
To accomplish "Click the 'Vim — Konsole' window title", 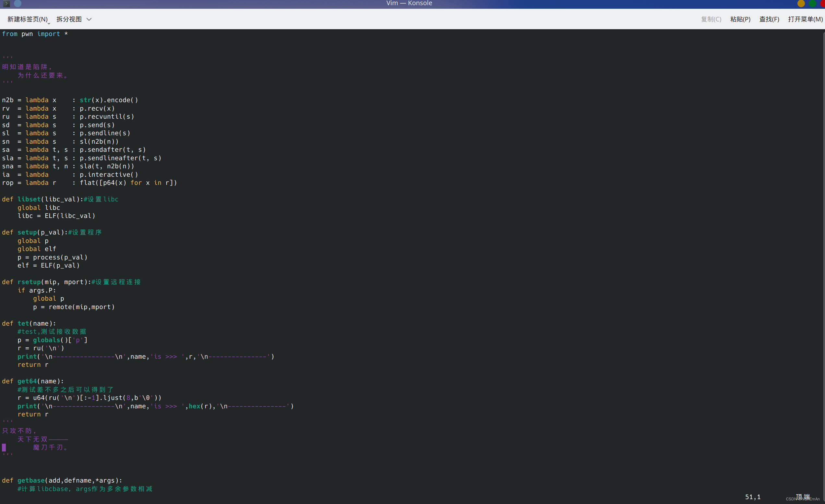I will pos(409,3).
